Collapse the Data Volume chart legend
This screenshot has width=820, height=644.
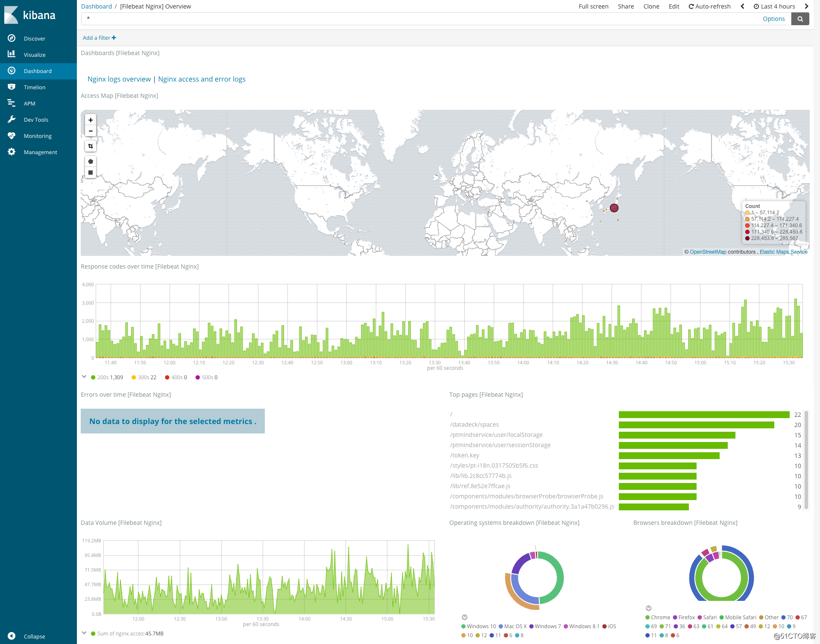click(x=84, y=633)
